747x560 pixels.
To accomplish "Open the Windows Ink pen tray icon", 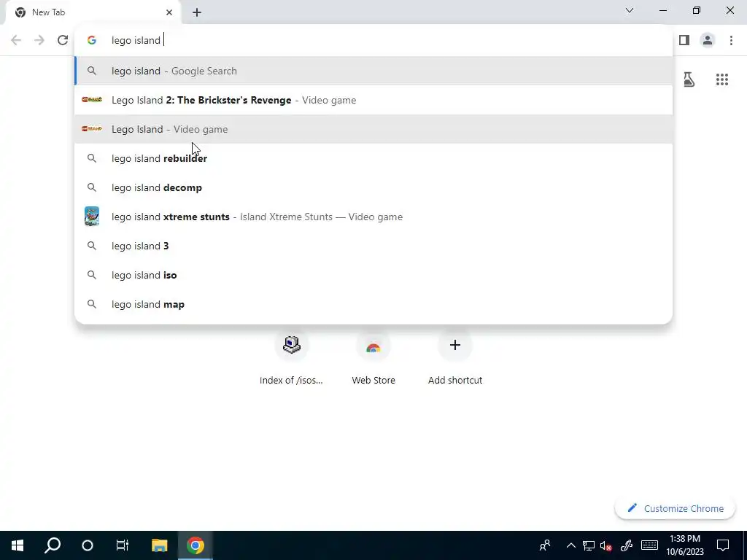I will [x=627, y=545].
